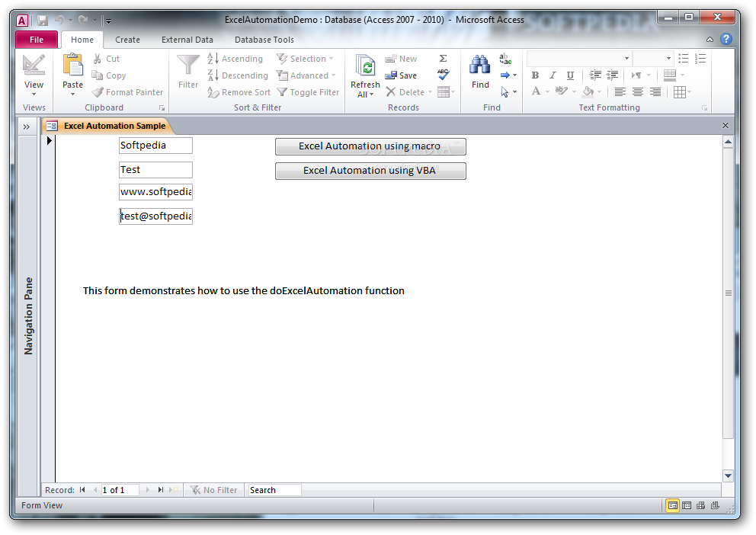Viewport: 756px width, 535px height.
Task: Toggle Bold formatting
Action: pos(535,75)
